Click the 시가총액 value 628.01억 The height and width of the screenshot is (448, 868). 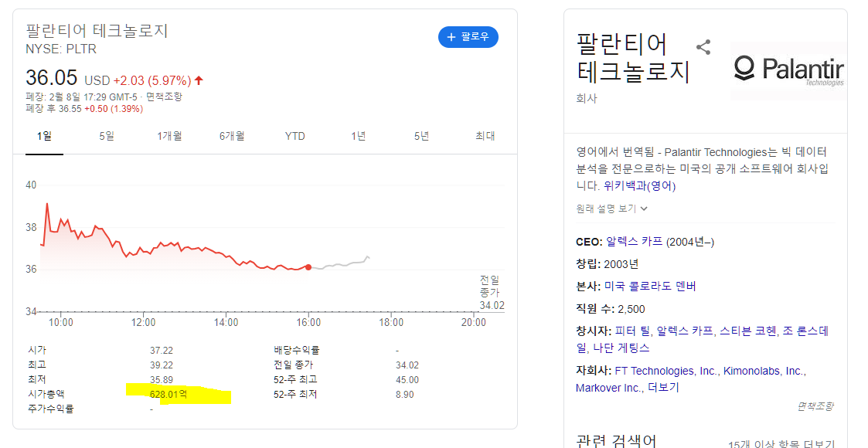(x=168, y=395)
